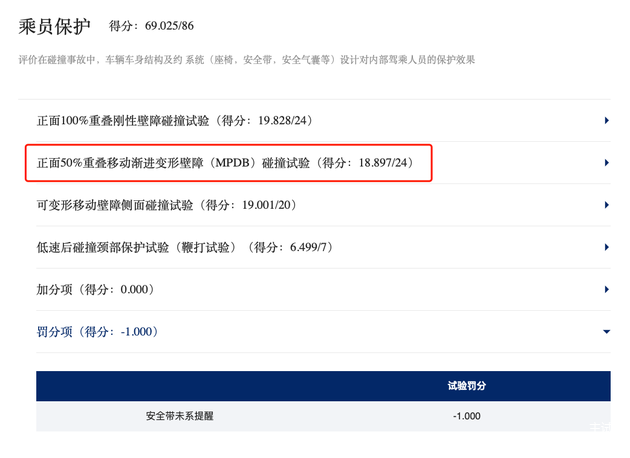Collapse 罚分项 using the down arrow

click(607, 332)
